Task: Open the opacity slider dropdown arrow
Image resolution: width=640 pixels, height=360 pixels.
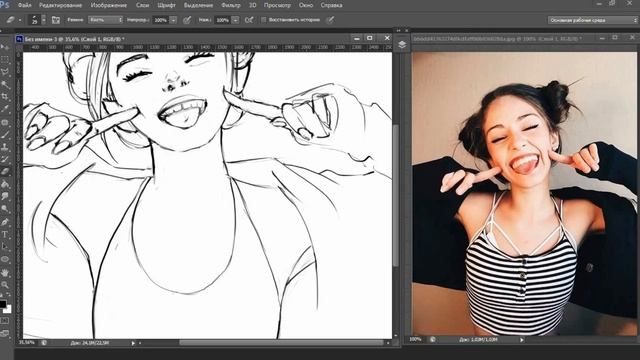Action: [x=173, y=20]
